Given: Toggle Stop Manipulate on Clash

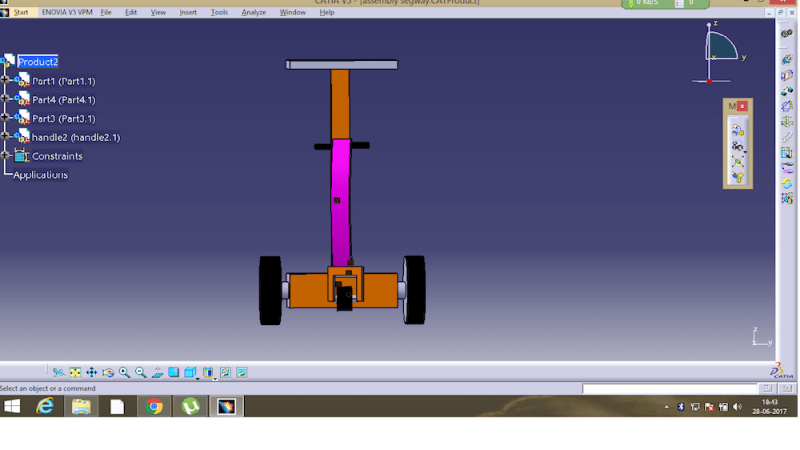Looking at the screenshot, I should click(737, 178).
